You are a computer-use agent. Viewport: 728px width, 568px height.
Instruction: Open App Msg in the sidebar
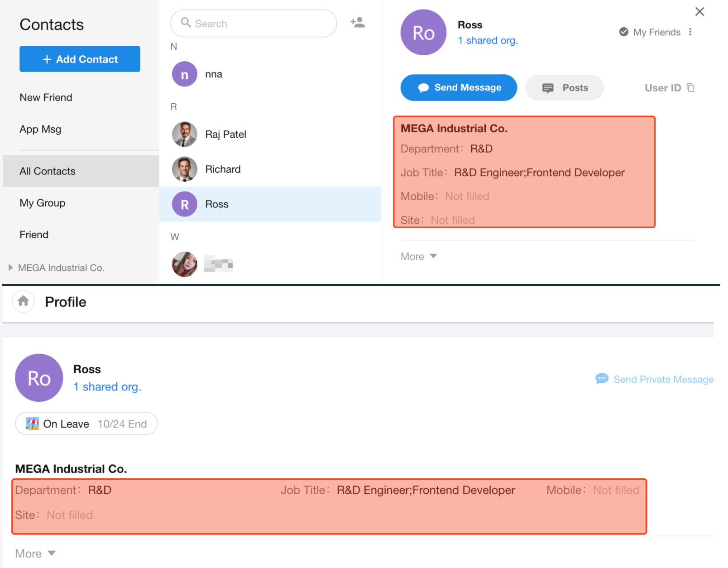[x=40, y=129]
